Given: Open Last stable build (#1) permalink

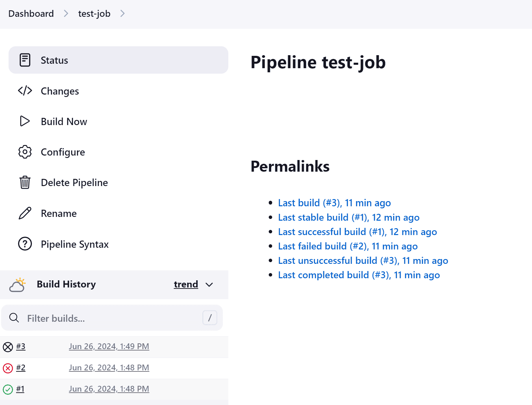Looking at the screenshot, I should coord(349,217).
